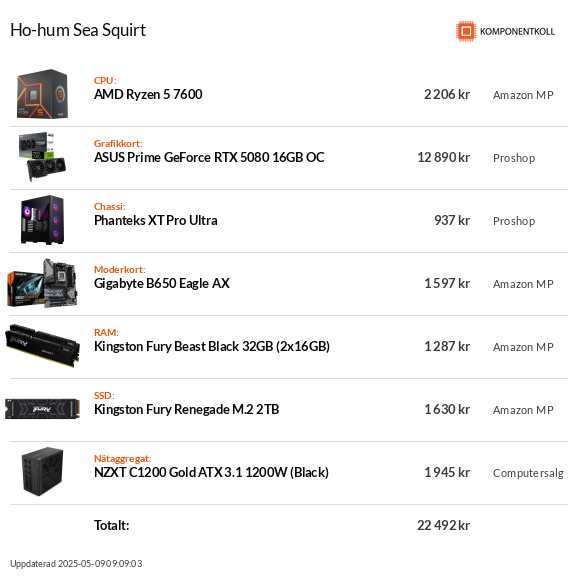Open the Phanteks XT Pro Ultra case image
The height and width of the screenshot is (577, 577).
pyautogui.click(x=42, y=220)
